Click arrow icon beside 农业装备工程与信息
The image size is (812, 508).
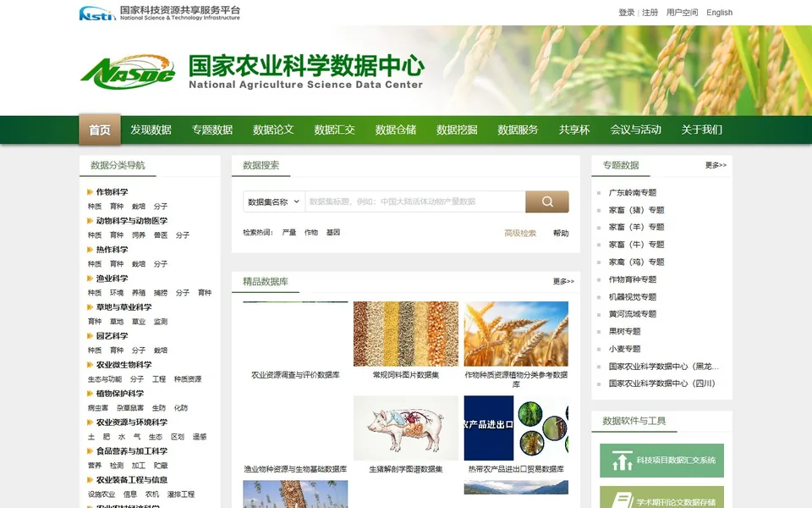pos(91,479)
